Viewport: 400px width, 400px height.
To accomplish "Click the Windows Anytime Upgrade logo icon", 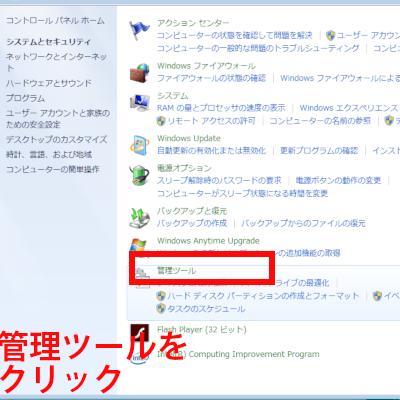I will 139,246.
